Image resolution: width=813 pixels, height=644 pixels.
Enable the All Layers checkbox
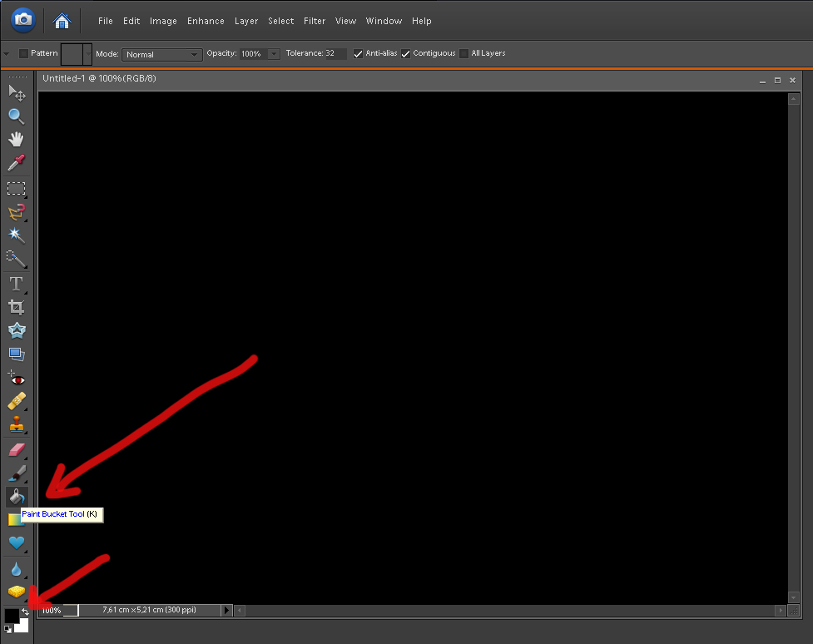[464, 53]
